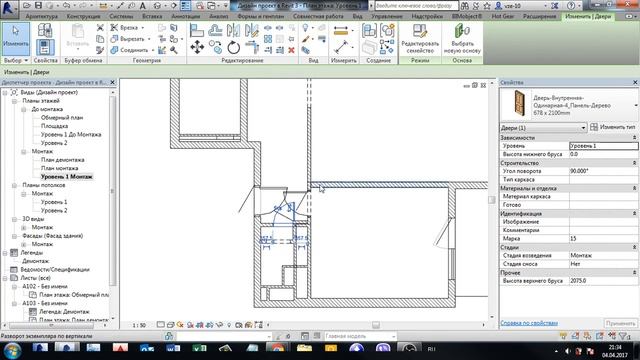Delete the selected element with red X
640x360 pixels.
click(291, 50)
